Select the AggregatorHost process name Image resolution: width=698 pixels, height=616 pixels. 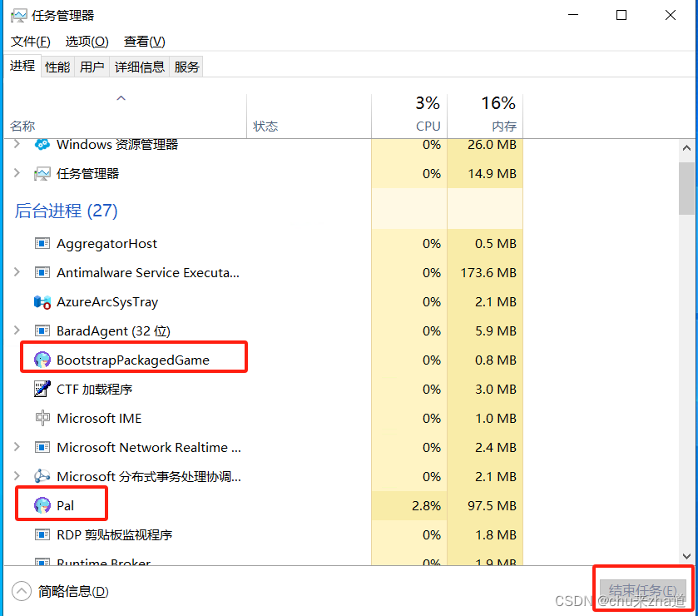[106, 244]
